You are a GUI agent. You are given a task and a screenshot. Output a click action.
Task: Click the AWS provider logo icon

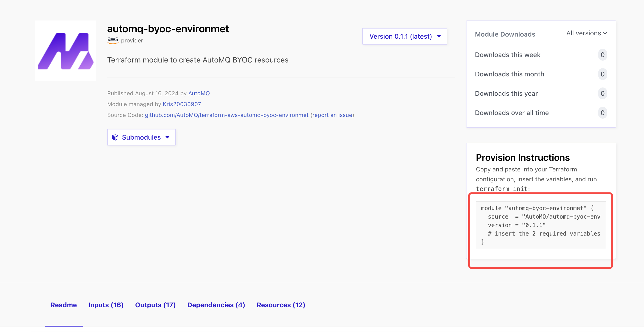click(x=113, y=40)
